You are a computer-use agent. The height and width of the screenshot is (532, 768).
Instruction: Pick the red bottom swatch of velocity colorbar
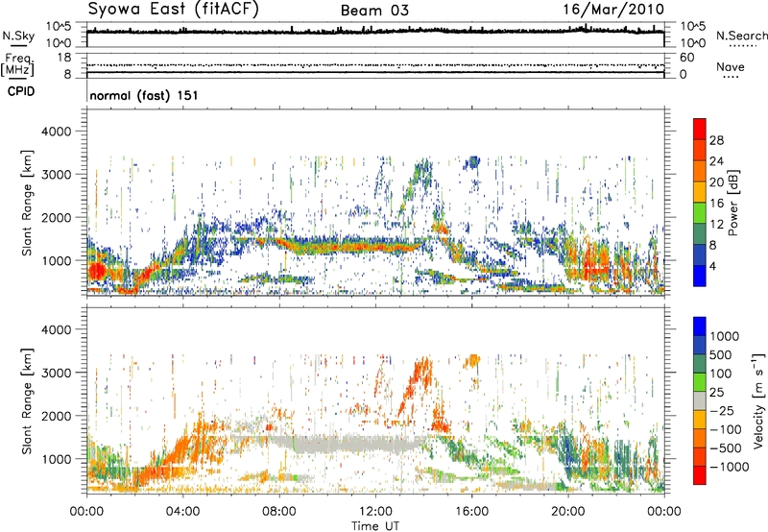coord(700,475)
